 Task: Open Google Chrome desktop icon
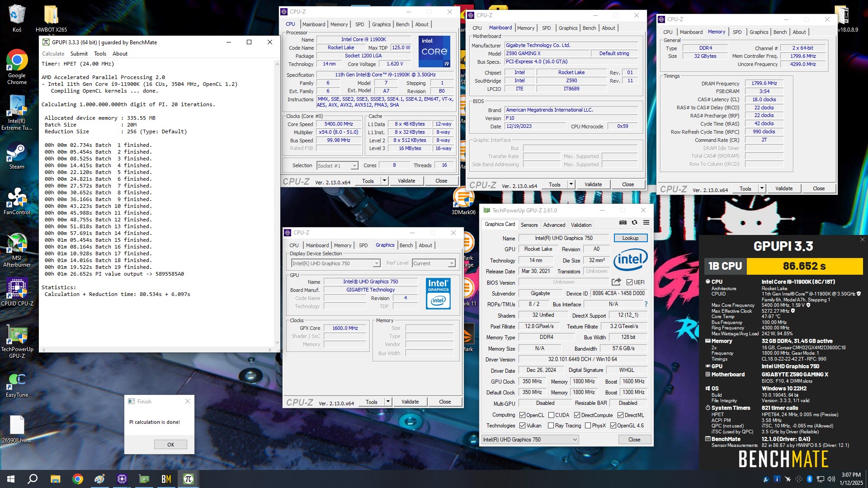click(x=17, y=67)
